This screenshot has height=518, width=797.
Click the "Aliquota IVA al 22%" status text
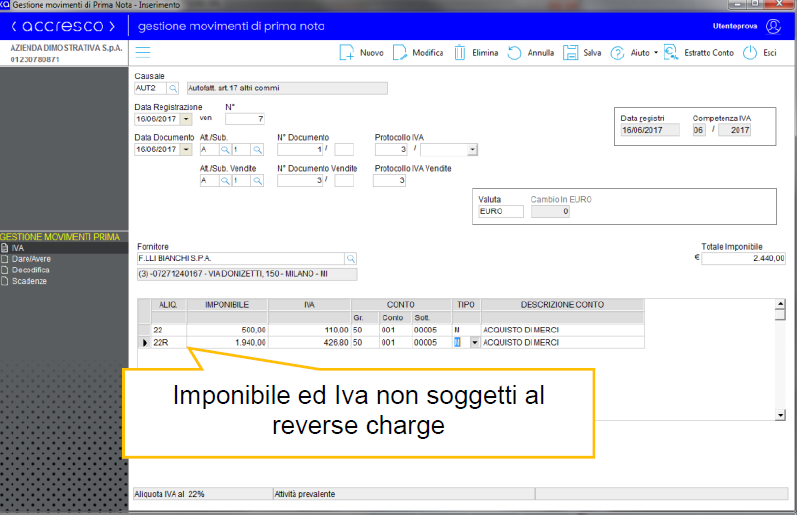click(169, 494)
